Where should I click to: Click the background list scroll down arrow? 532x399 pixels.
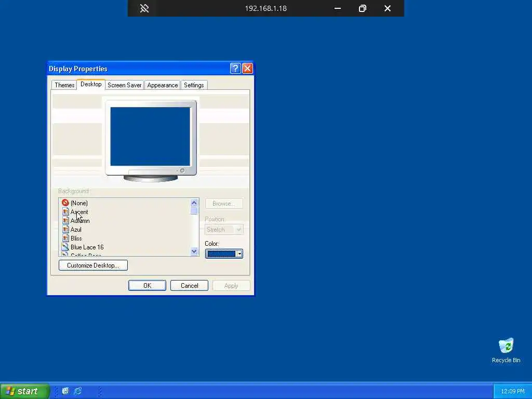(194, 251)
